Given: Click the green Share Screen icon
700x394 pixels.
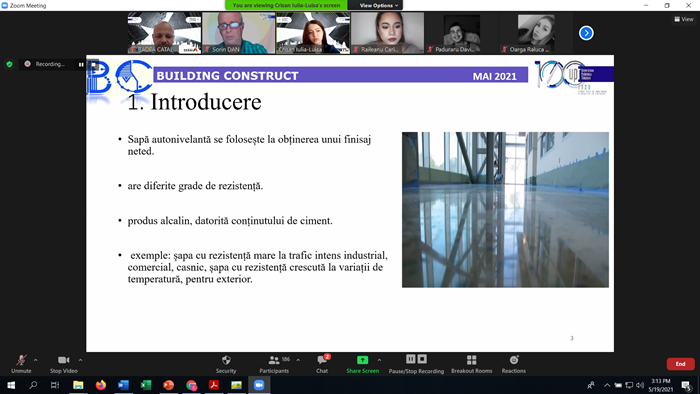Looking at the screenshot, I should point(362,360).
